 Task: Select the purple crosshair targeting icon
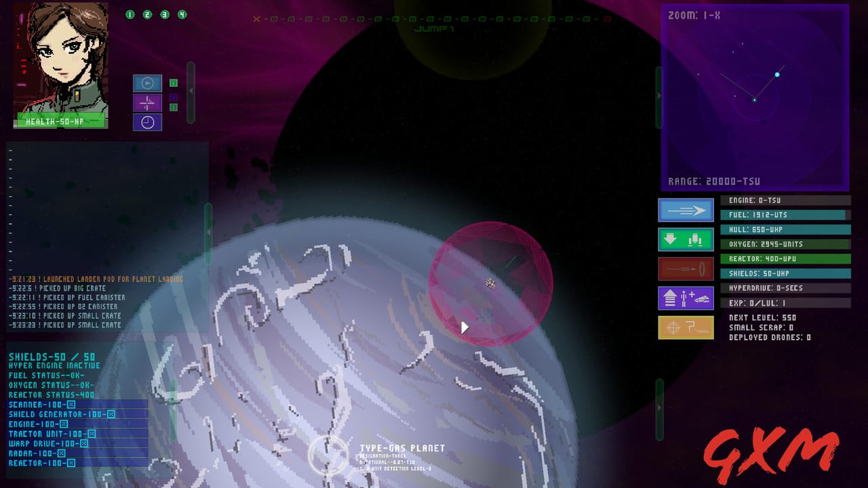(147, 103)
